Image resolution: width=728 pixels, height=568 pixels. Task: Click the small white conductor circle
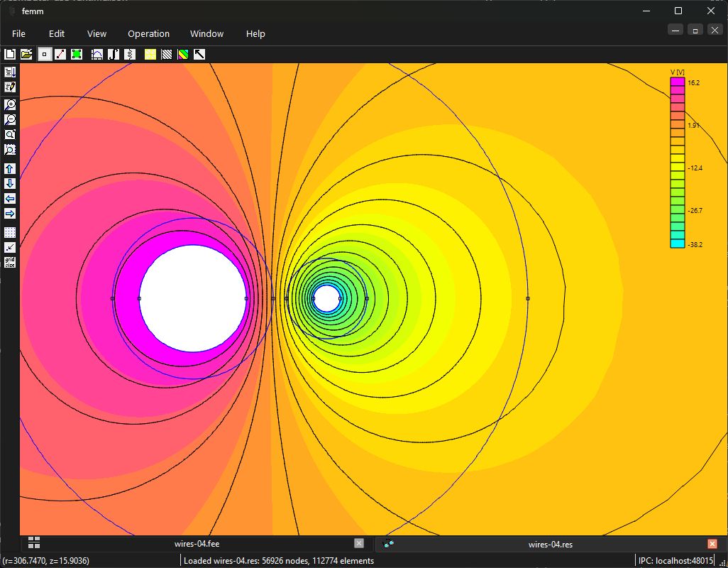click(327, 298)
